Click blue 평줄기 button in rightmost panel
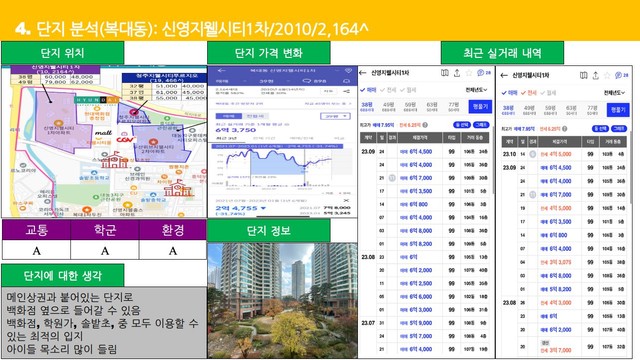 (618, 110)
